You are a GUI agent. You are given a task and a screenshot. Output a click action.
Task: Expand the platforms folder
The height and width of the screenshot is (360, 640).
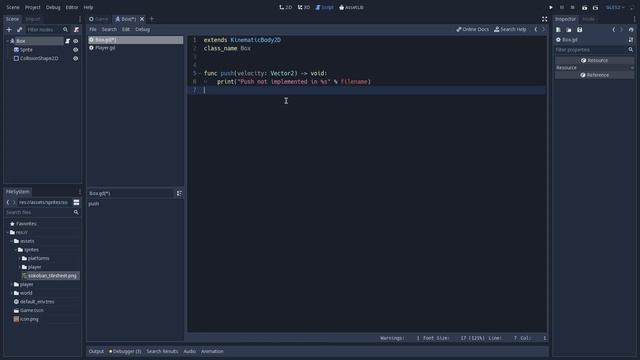coord(20,258)
